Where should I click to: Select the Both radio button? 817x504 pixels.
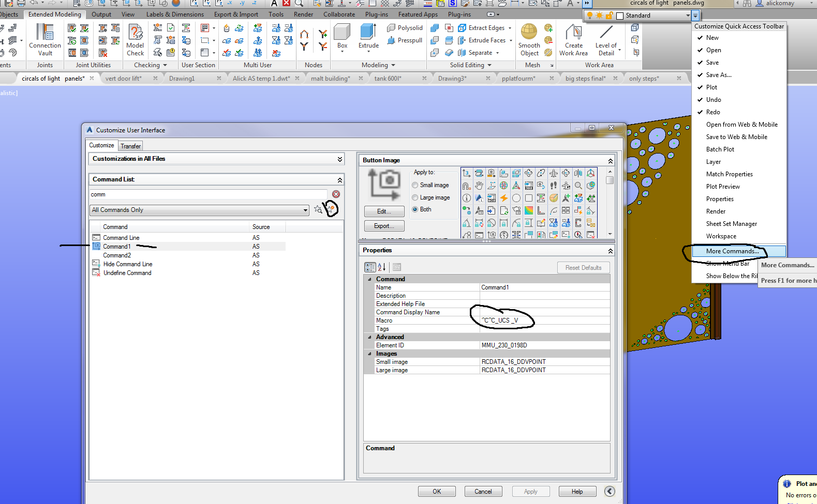(415, 209)
